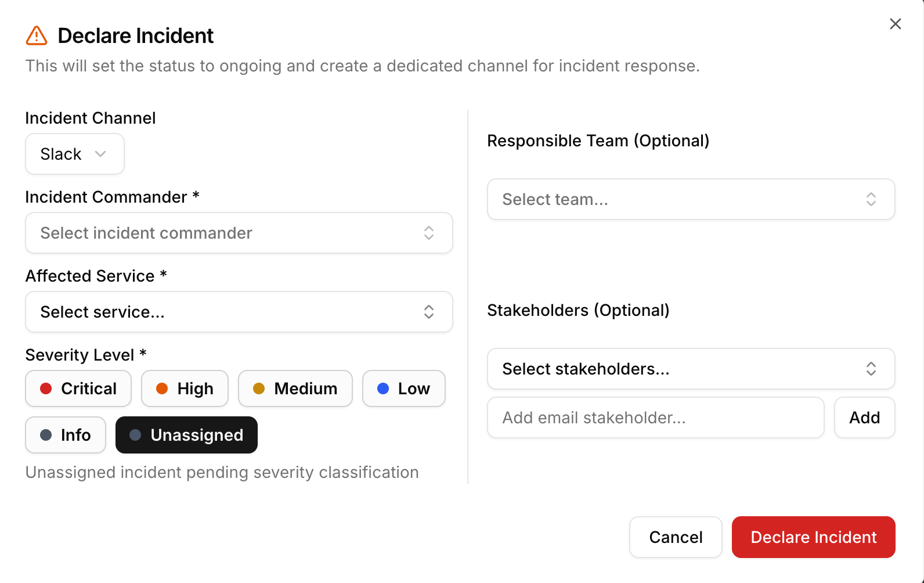Click the chevron icon in Select team
Image resolution: width=924 pixels, height=583 pixels.
pyautogui.click(x=871, y=199)
